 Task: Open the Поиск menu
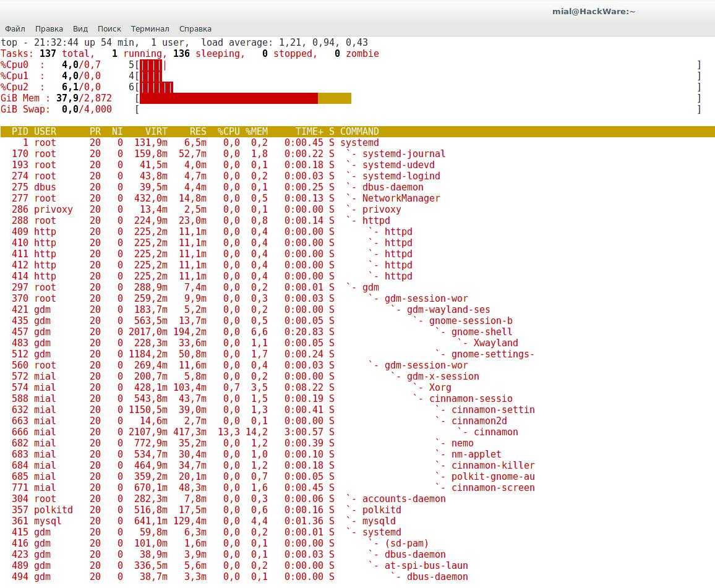(x=109, y=28)
